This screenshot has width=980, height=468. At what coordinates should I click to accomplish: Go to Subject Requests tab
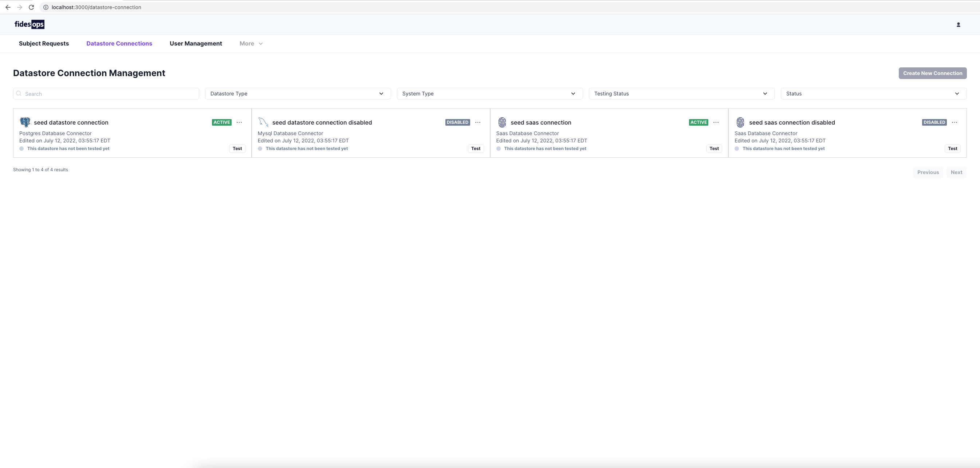tap(44, 43)
